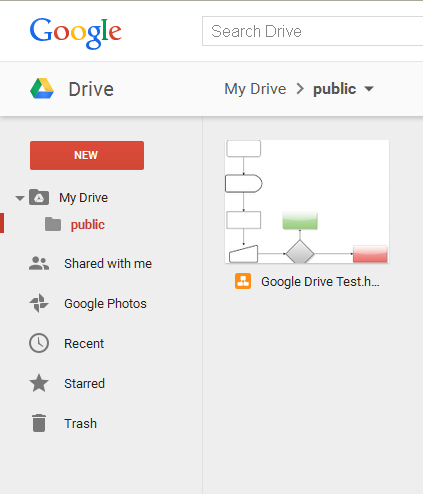Click the Recent clock icon

tap(39, 343)
